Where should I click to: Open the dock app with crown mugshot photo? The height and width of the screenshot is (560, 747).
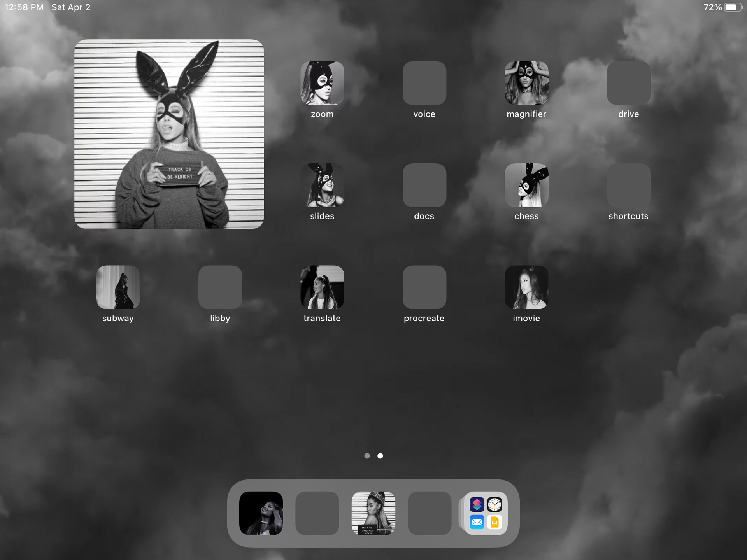[x=373, y=513]
